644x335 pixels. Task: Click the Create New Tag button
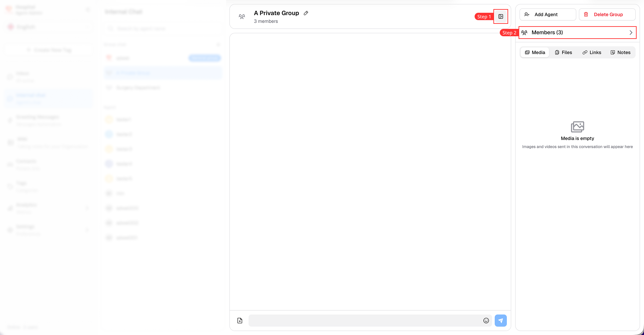[49, 50]
